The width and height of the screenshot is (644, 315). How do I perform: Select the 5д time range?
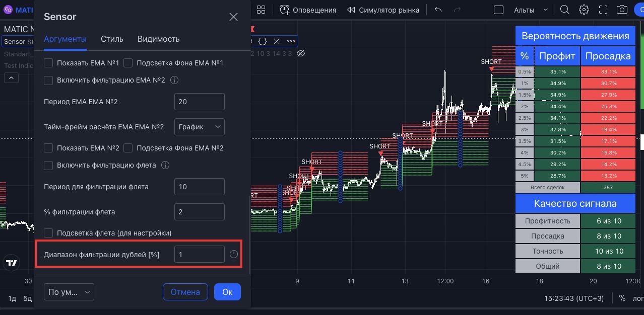click(x=28, y=298)
